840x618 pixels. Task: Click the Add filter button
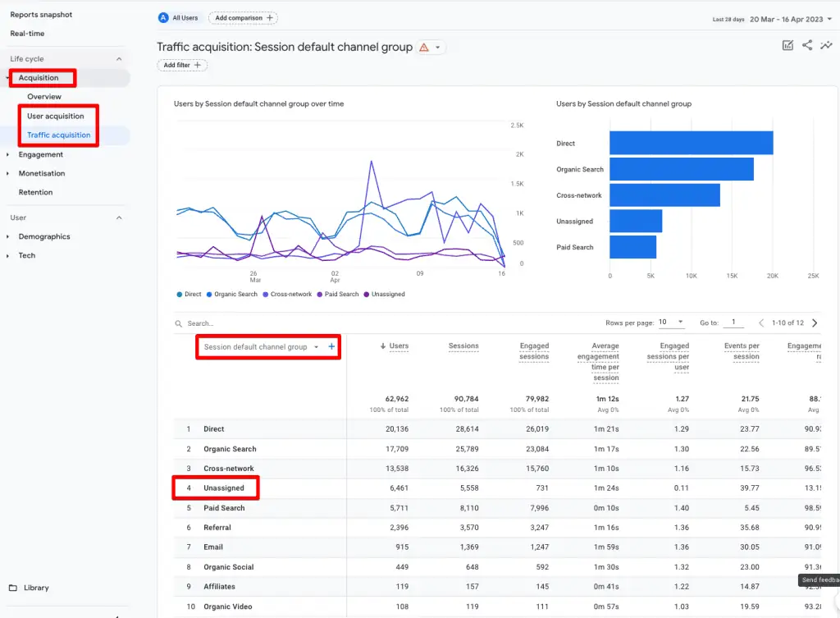[181, 65]
